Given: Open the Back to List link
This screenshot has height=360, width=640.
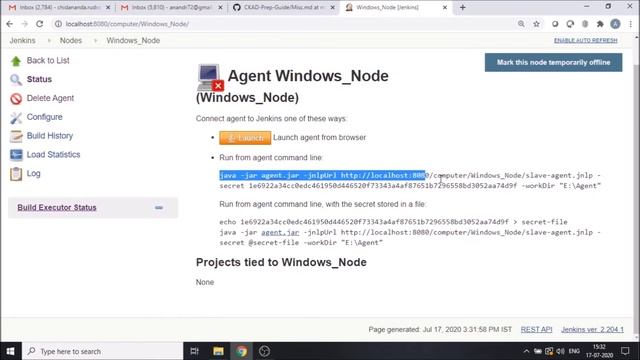Looking at the screenshot, I should [x=48, y=60].
